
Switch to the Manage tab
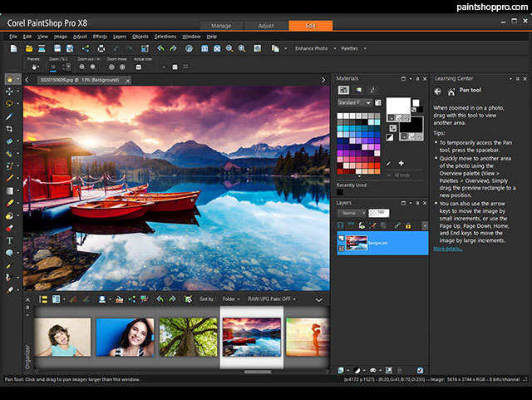point(221,26)
